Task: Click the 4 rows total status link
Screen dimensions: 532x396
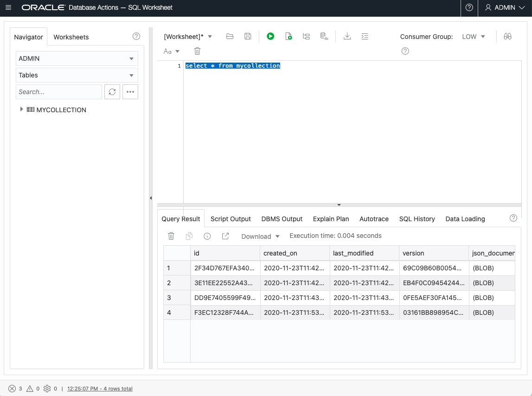Action: [100, 389]
